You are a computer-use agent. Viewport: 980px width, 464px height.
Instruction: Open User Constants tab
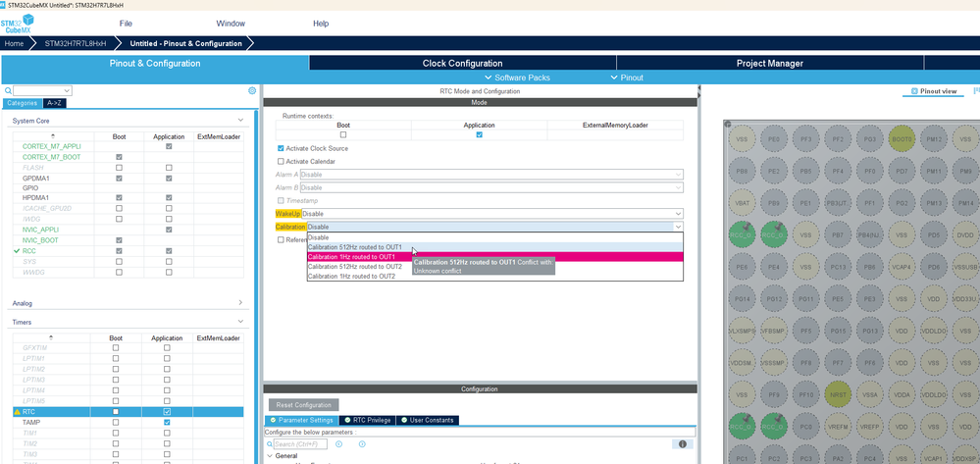(427, 420)
